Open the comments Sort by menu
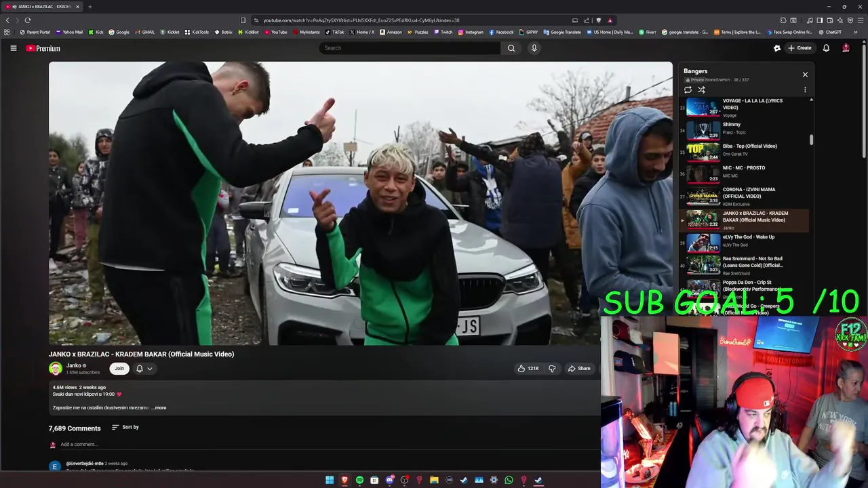Viewport: 868px width, 488px height. 125,427
